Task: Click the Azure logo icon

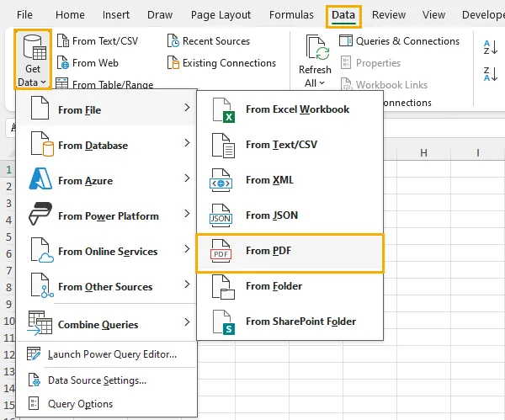Action: tap(40, 178)
